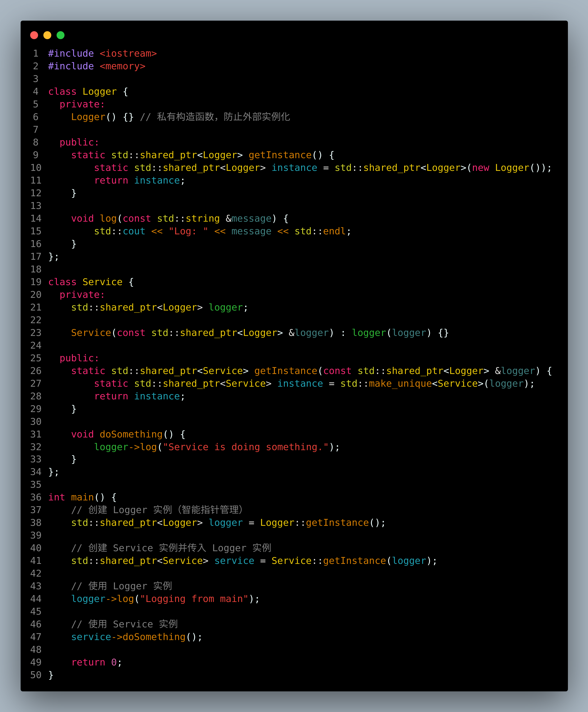Click 'Service' constructor name on line 23
The height and width of the screenshot is (712, 588).
tap(91, 333)
